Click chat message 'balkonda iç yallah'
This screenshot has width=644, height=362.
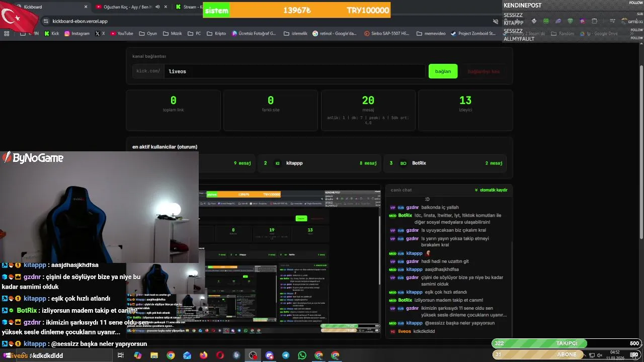440,207
